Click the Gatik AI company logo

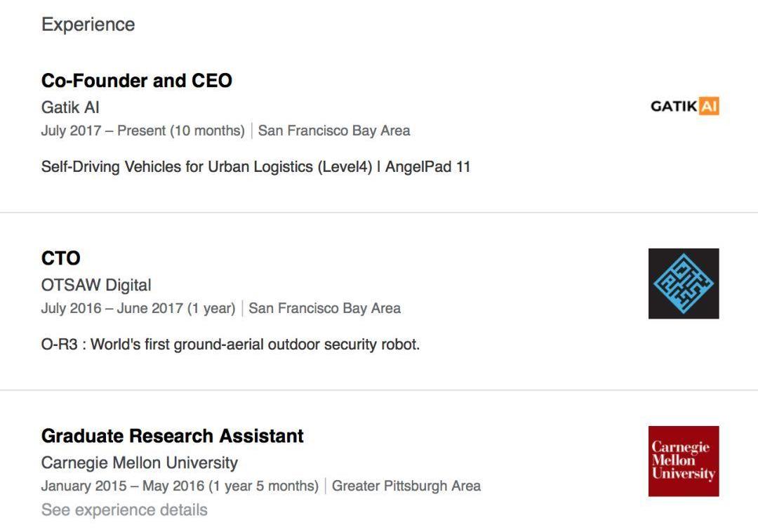pos(684,107)
